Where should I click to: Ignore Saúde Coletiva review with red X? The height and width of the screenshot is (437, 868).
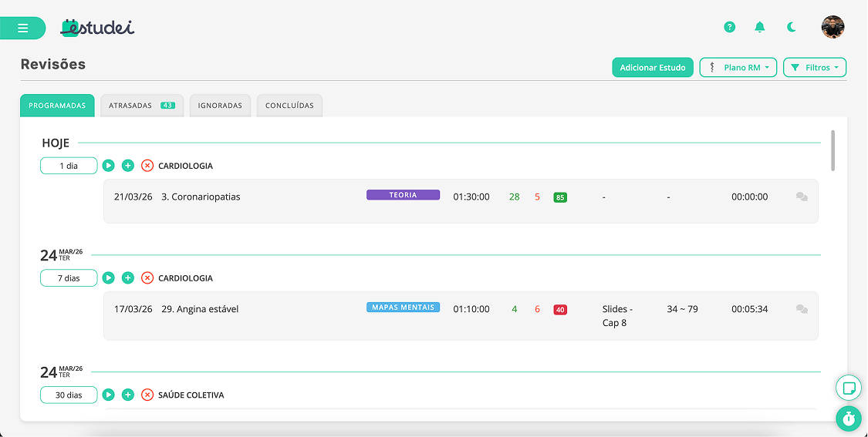point(147,395)
